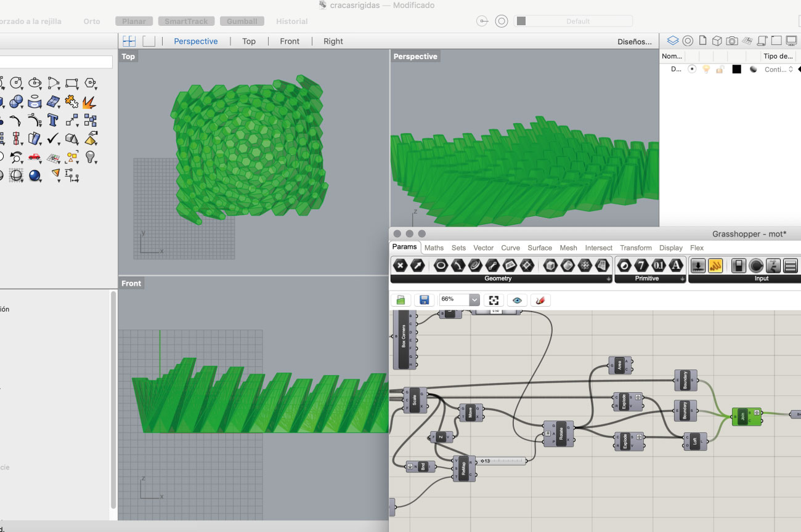The height and width of the screenshot is (532, 801).
Task: Click the layer's black color swatch
Action: 736,70
